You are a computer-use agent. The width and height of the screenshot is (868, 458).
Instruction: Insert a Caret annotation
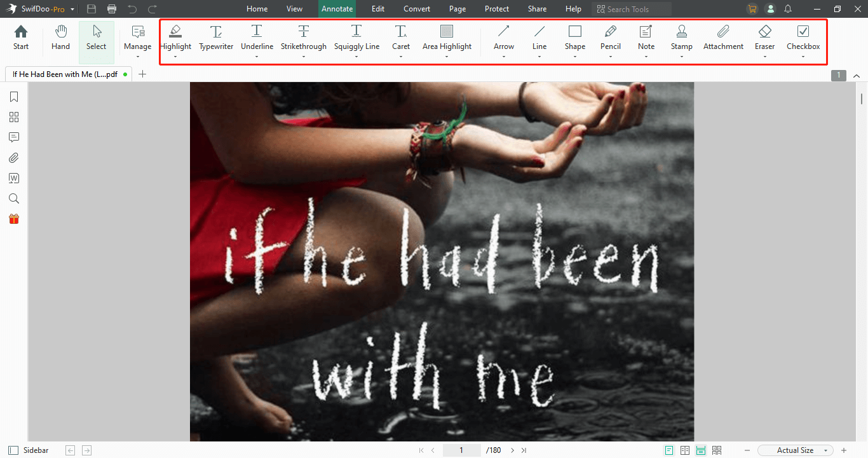coord(401,38)
